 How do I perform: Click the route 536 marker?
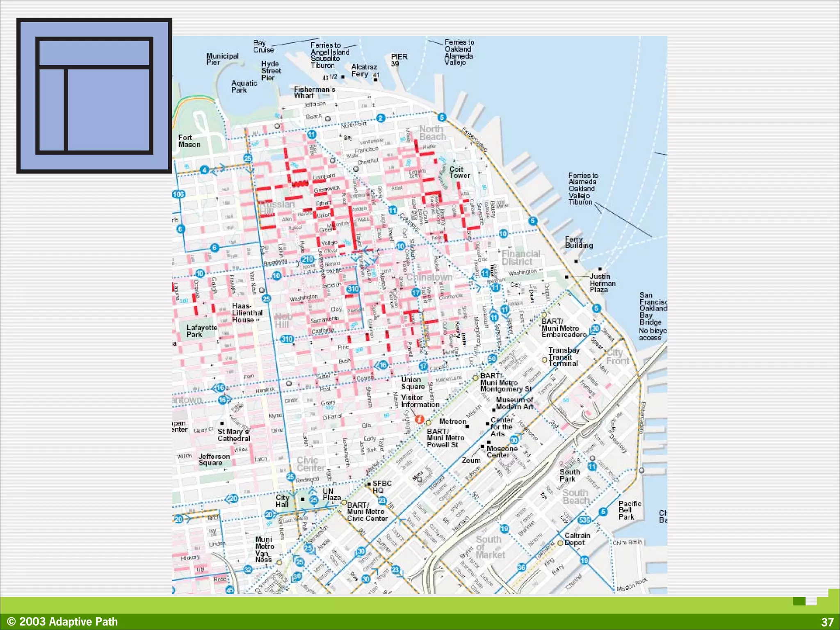click(x=584, y=520)
